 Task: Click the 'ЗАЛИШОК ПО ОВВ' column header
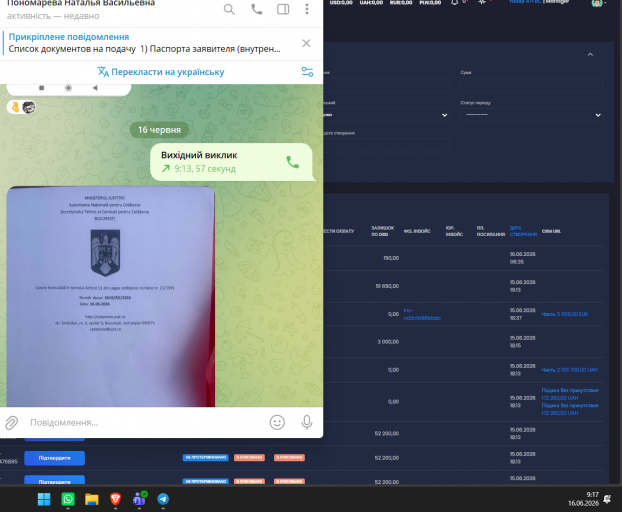click(382, 231)
